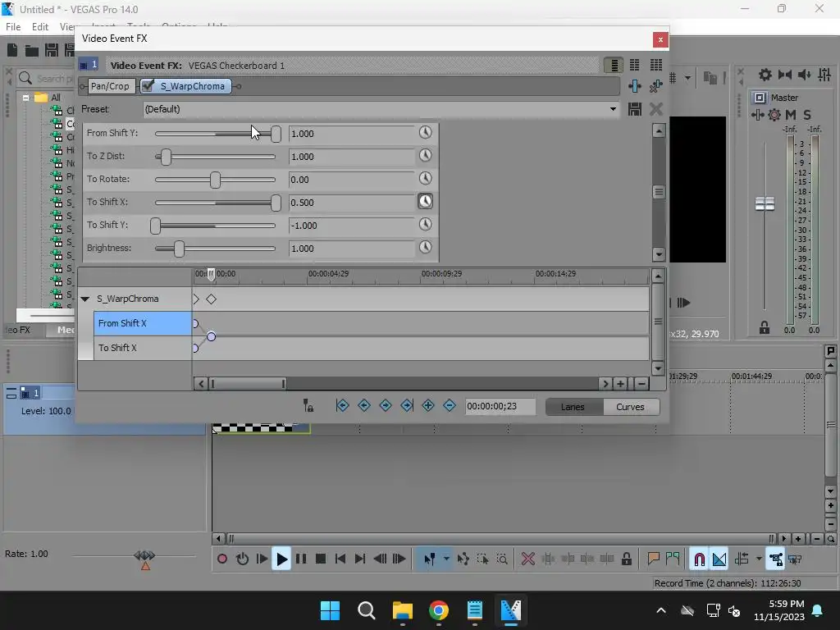This screenshot has width=840, height=630.
Task: Adjust the Brightness slider handle
Action: [179, 249]
